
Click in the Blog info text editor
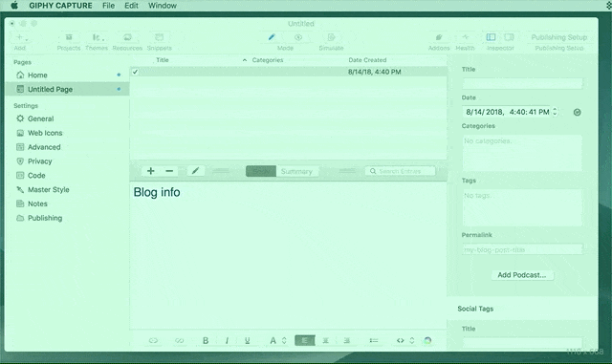point(289,255)
